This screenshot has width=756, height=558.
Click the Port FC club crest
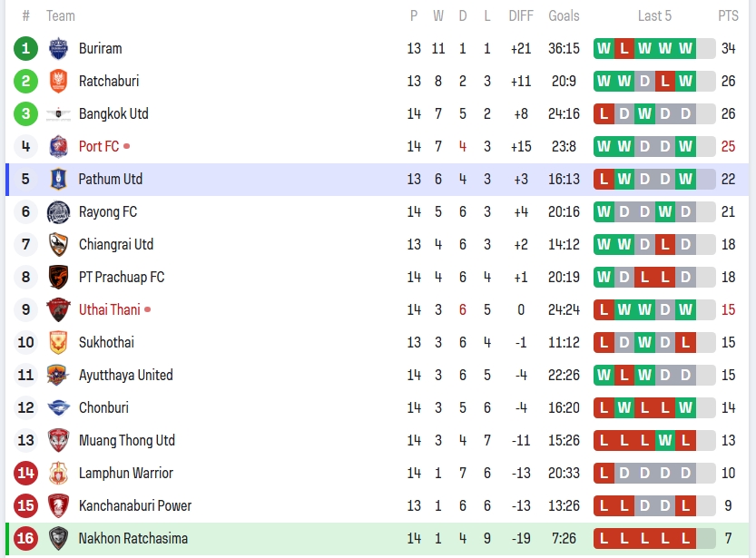pyautogui.click(x=58, y=146)
